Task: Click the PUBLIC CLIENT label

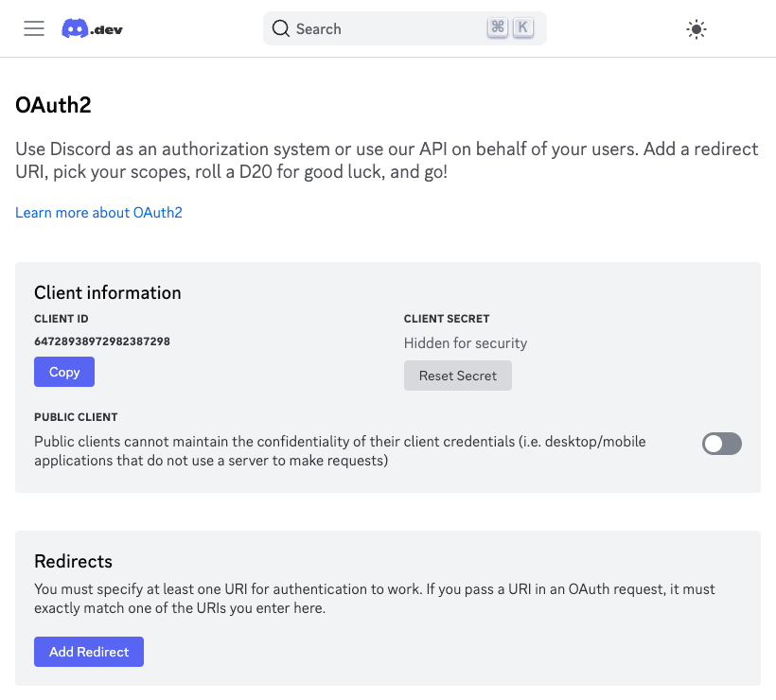Action: (x=76, y=417)
